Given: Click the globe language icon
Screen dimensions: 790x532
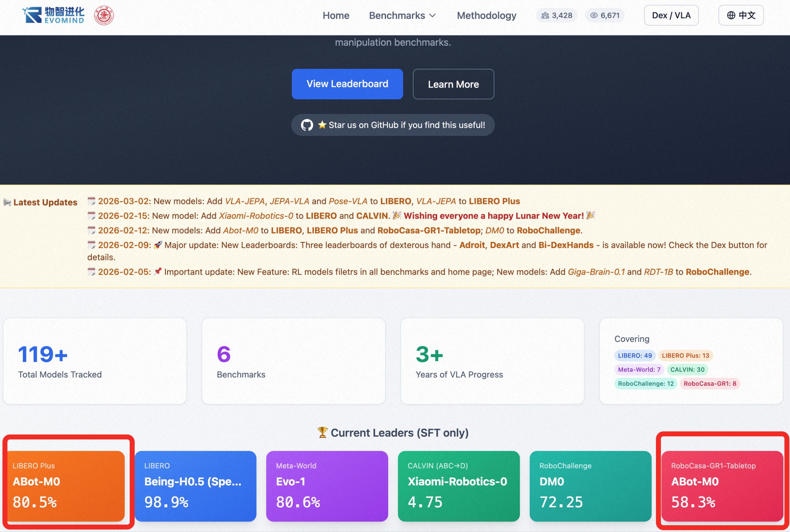Looking at the screenshot, I should (731, 15).
